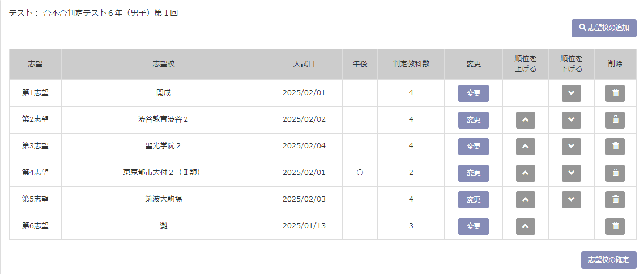Lower rank of 聖光学院２

point(572,147)
